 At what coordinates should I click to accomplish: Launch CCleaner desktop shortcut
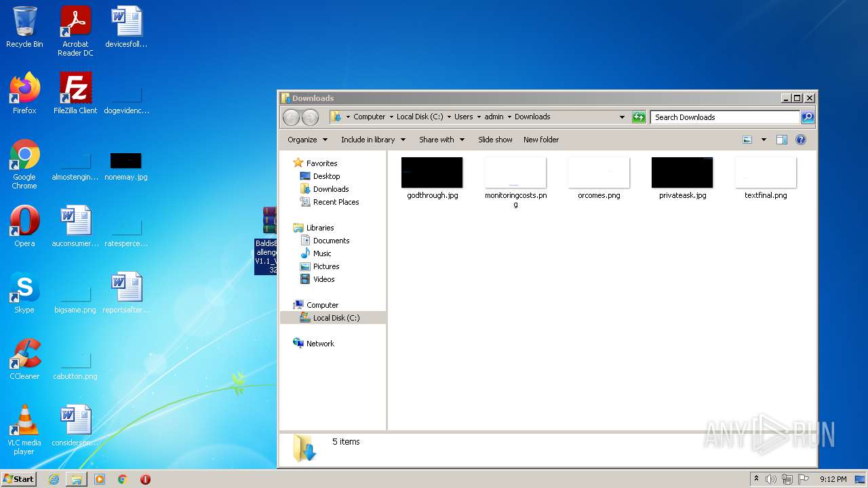(x=24, y=359)
